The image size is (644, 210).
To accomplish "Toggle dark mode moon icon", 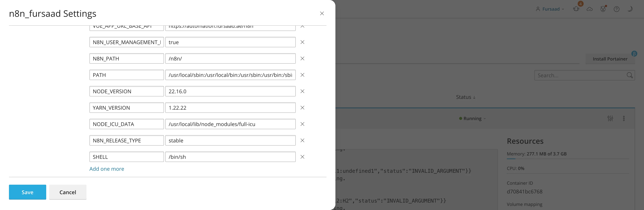I will [630, 9].
